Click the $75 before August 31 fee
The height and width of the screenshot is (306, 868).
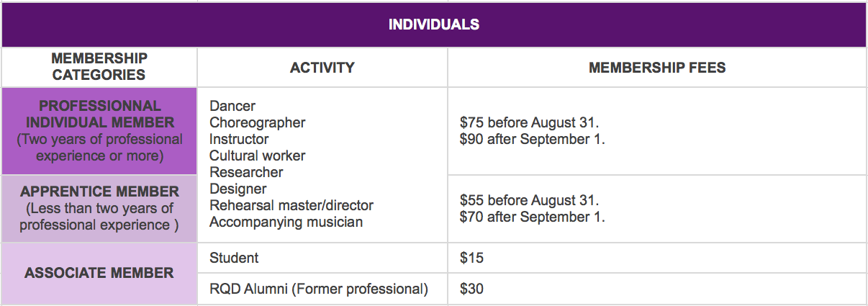529,123
